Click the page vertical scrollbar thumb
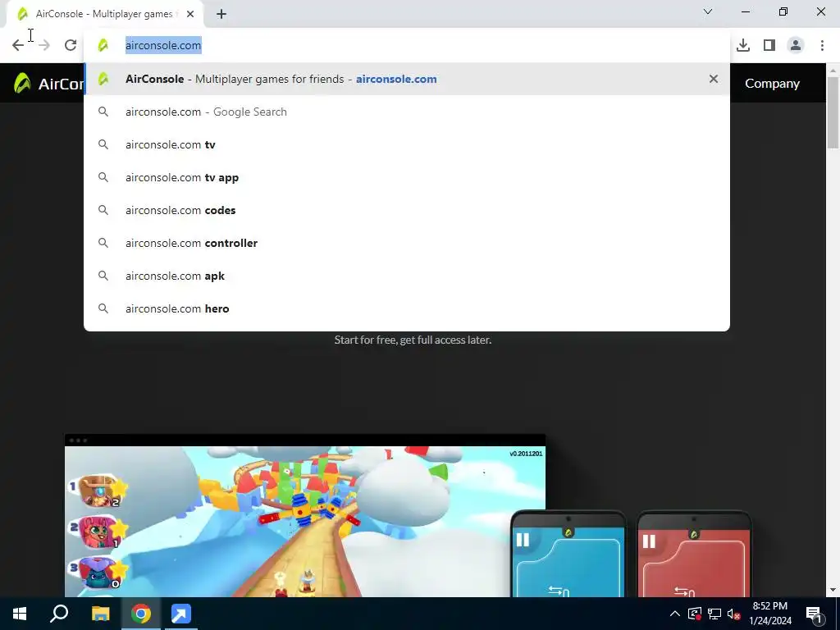This screenshot has height=630, width=840. click(x=833, y=112)
